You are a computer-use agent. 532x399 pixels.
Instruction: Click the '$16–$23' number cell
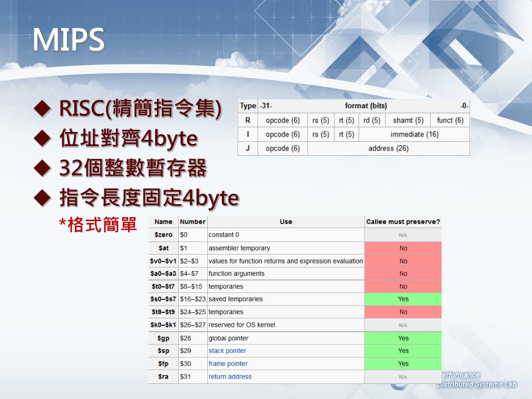[x=193, y=299]
